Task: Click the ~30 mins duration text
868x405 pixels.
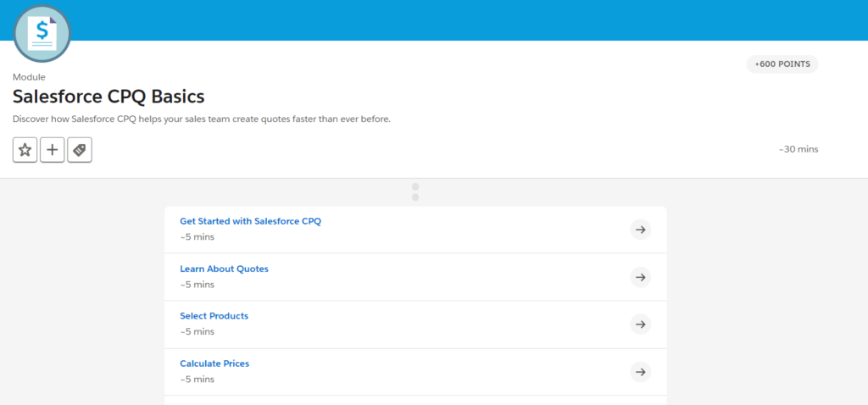Action: (x=798, y=149)
